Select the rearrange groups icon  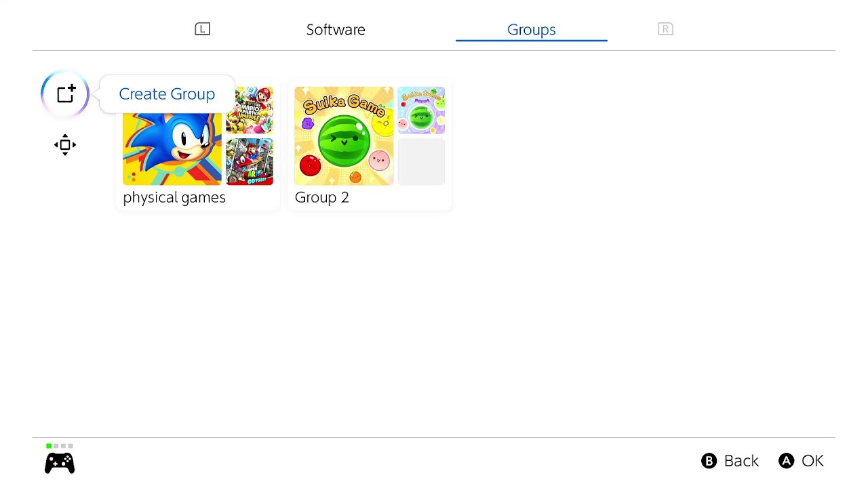coord(65,144)
